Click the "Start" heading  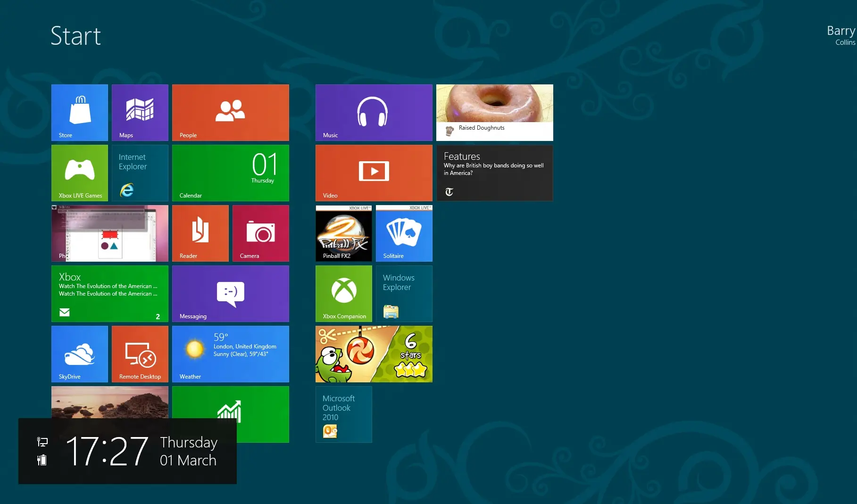76,36
